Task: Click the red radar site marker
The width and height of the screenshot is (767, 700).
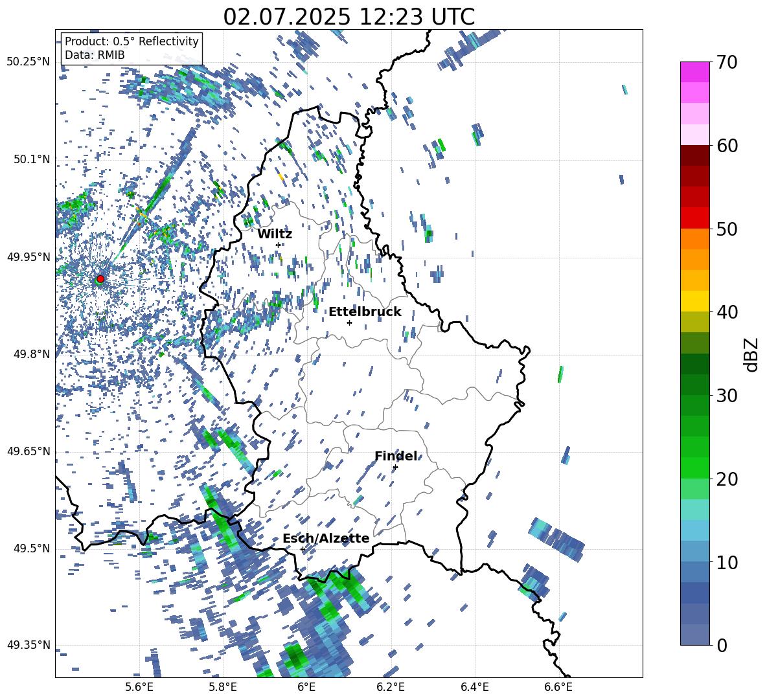Action: pyautogui.click(x=100, y=279)
